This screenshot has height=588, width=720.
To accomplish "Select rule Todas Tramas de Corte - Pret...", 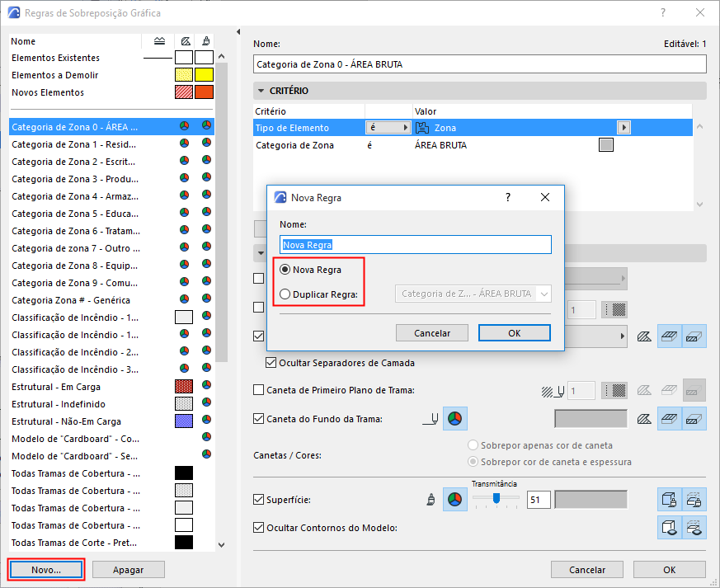I will tap(111, 543).
